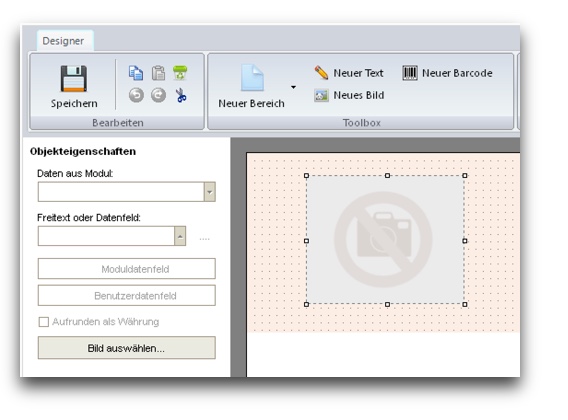Open the Neuer Bereich dropdown arrow
The image size is (568, 420).
coord(293,87)
